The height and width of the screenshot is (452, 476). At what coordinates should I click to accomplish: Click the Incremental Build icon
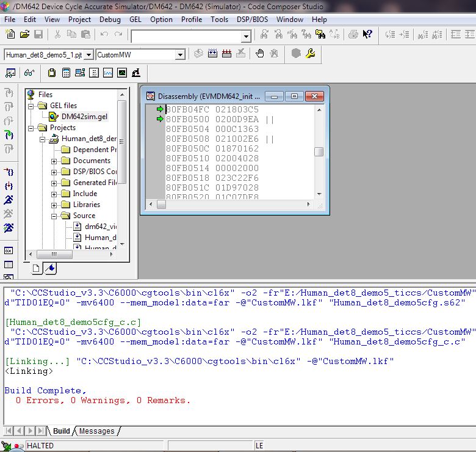coord(212,54)
